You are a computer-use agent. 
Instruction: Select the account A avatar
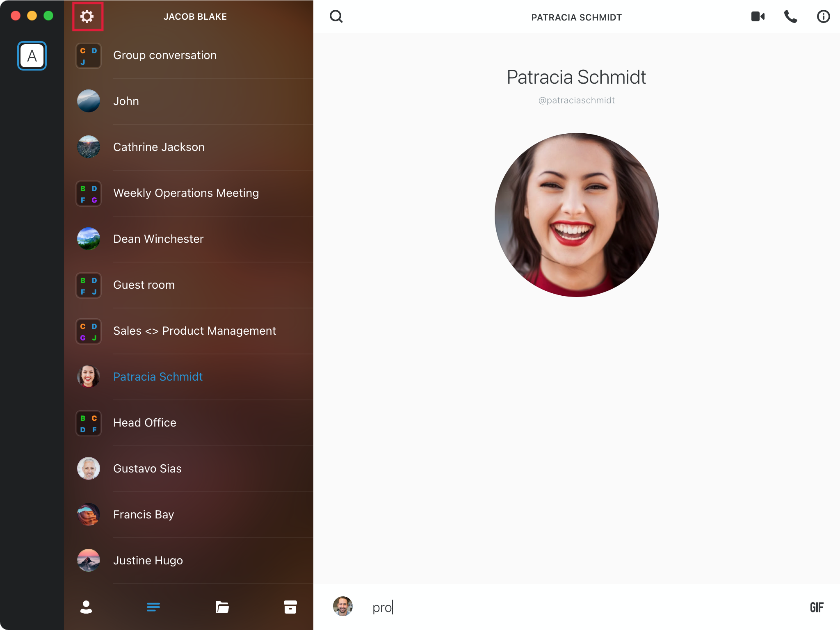(x=32, y=56)
